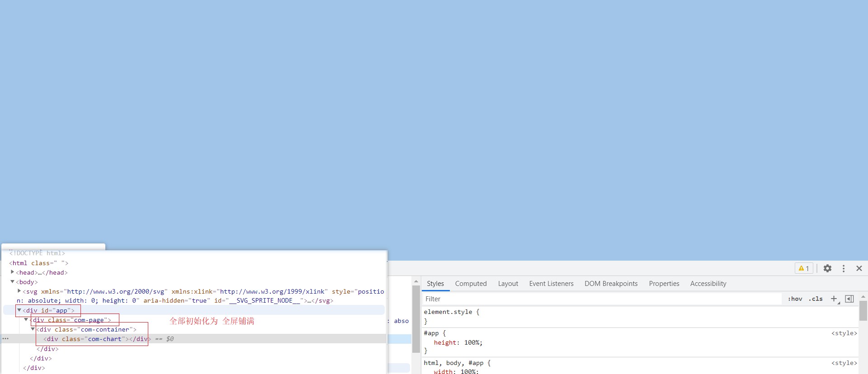
Task: Open the Event Listeners tab
Action: [551, 284]
